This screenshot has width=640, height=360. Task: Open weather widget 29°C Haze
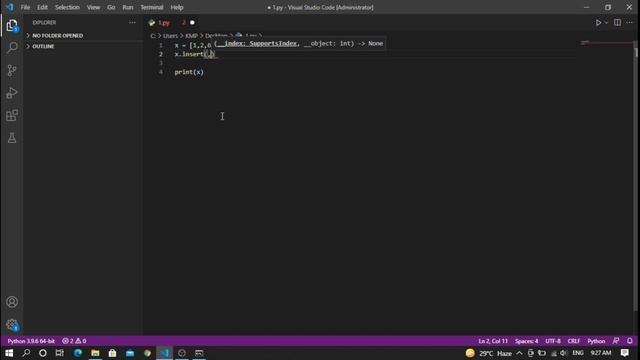(489, 353)
